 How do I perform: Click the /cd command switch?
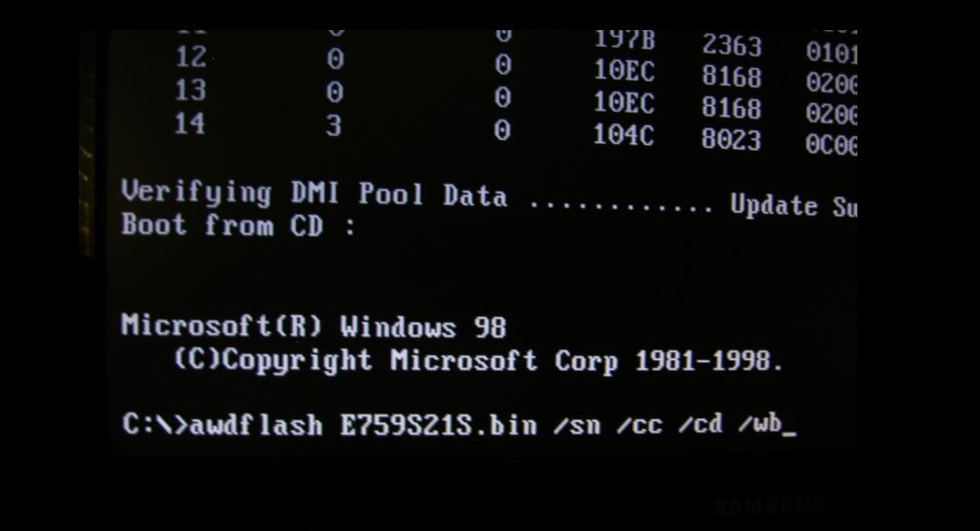coord(701,425)
